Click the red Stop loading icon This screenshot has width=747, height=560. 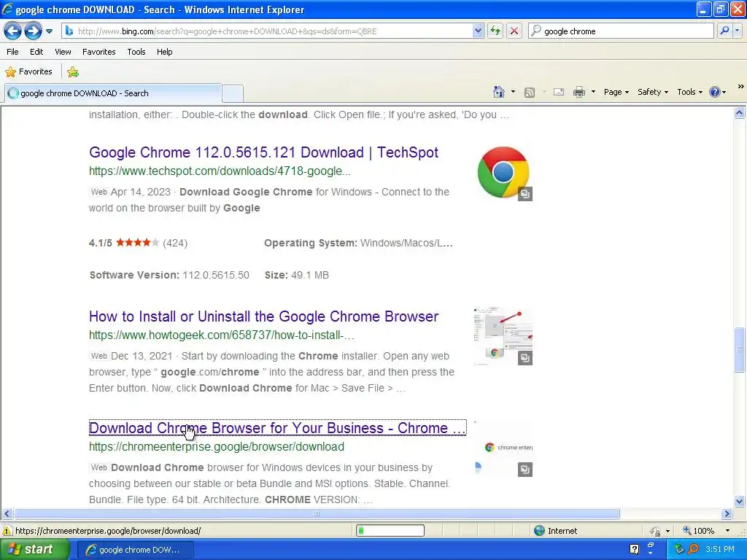click(x=514, y=31)
